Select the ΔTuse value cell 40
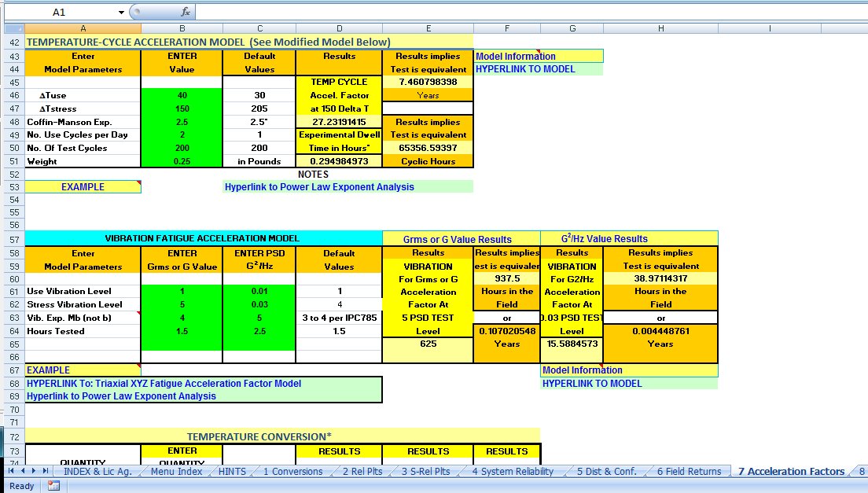868x493 pixels. (x=182, y=95)
